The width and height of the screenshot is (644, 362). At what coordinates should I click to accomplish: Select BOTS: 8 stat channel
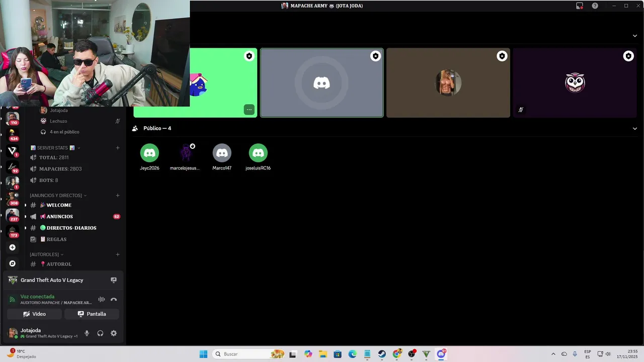(75, 180)
